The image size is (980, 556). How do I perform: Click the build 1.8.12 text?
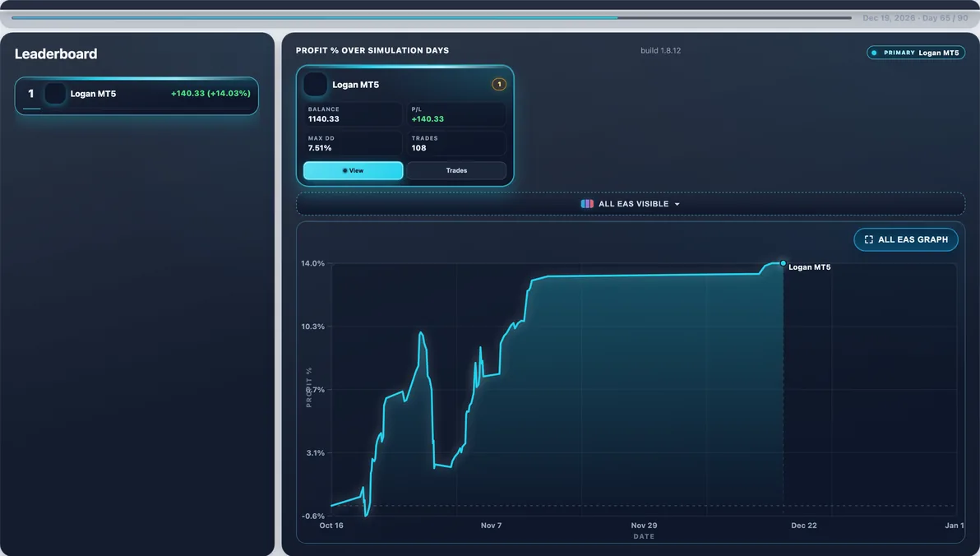tap(661, 51)
